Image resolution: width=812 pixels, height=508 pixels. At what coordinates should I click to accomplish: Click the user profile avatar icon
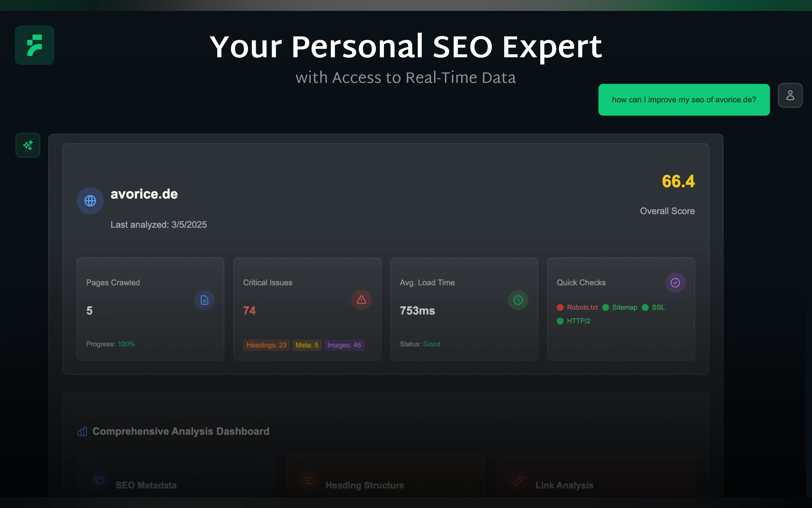pos(790,95)
